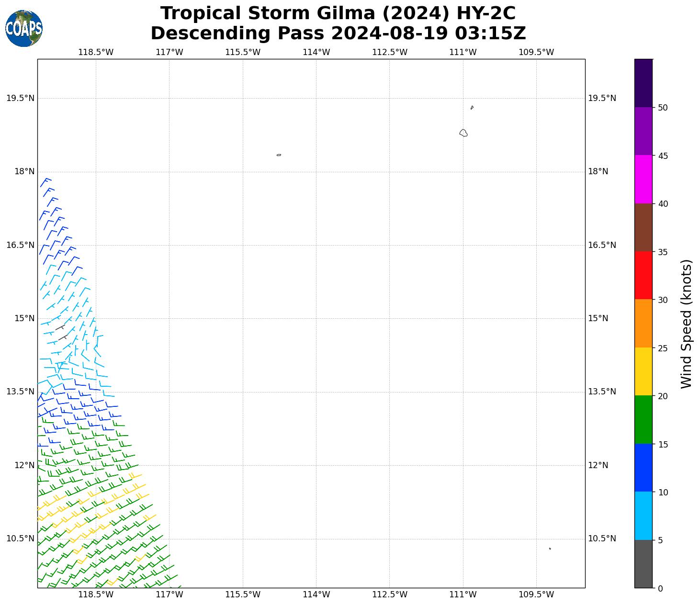Screen dimensions: 700x605
Task: Click the gray 0–5 knot colorbar segment
Action: pyautogui.click(x=643, y=563)
